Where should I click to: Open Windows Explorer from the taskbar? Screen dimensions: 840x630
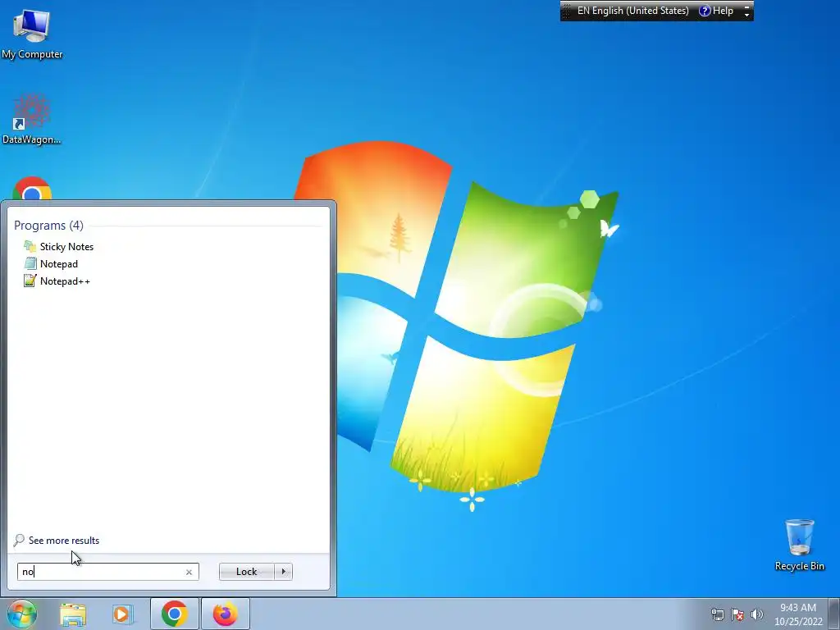[x=73, y=614]
